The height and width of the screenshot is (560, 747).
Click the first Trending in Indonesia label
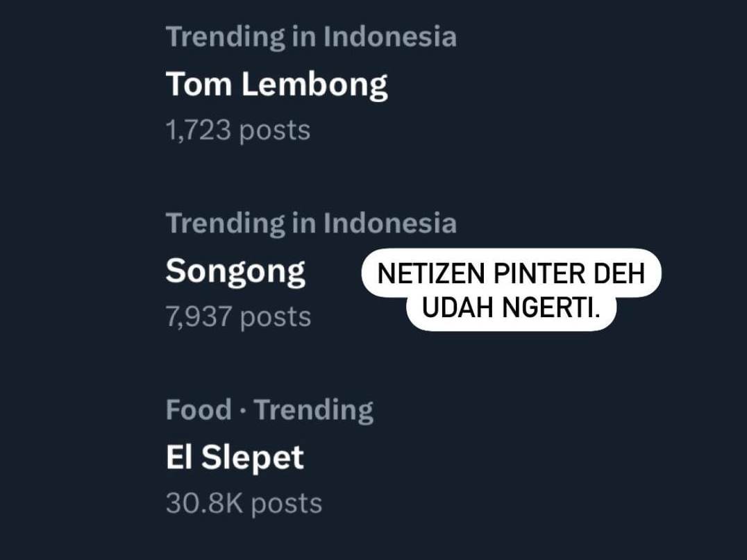[311, 36]
